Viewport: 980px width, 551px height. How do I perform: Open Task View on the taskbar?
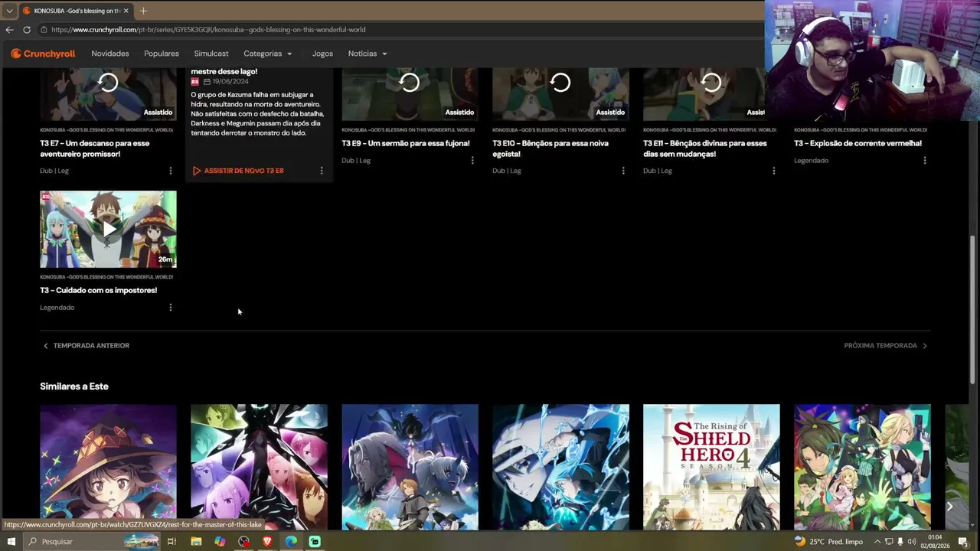coord(171,542)
